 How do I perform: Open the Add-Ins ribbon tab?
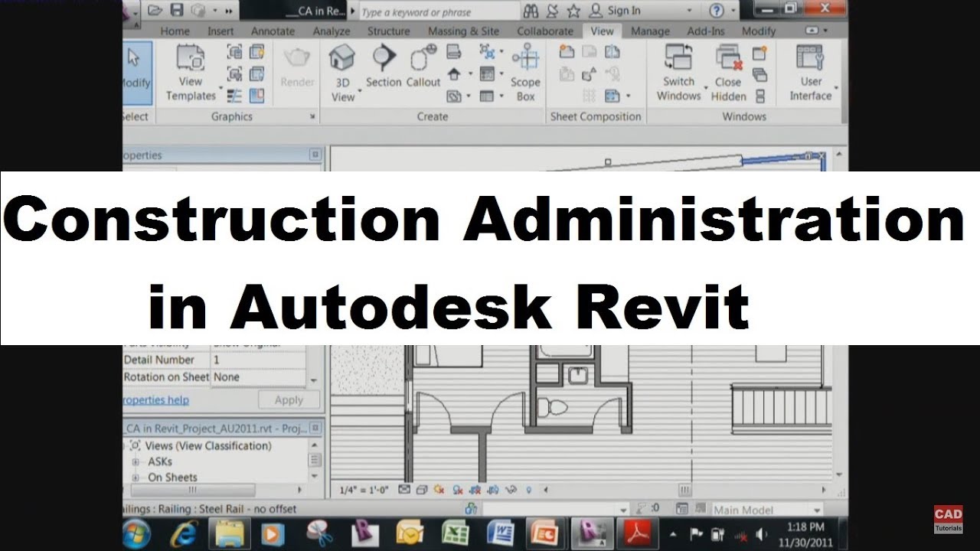point(706,31)
